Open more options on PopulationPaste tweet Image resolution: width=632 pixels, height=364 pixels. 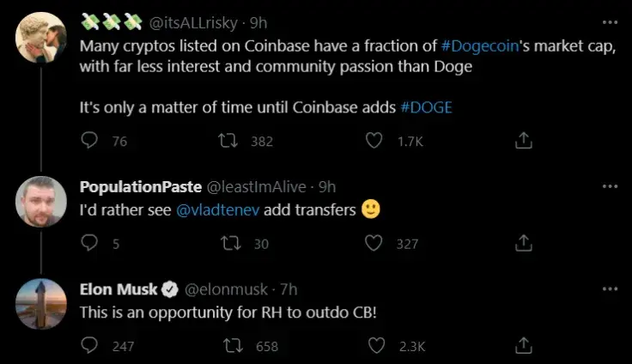click(610, 186)
